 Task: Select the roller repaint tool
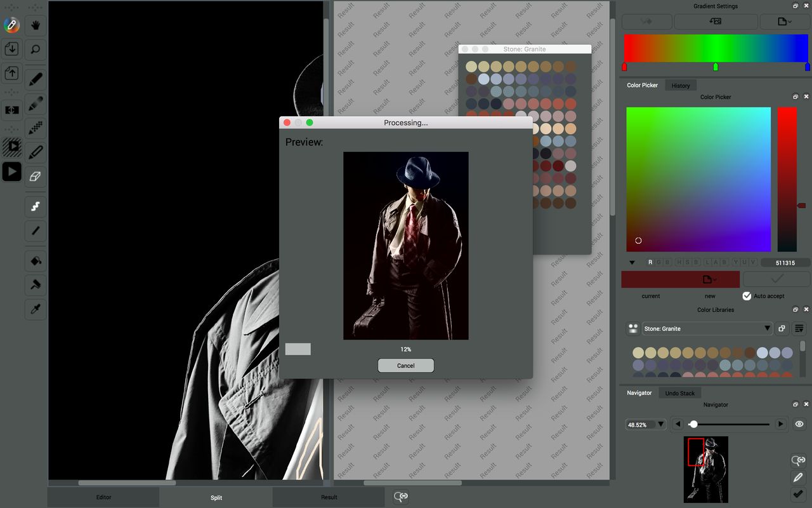coord(36,285)
